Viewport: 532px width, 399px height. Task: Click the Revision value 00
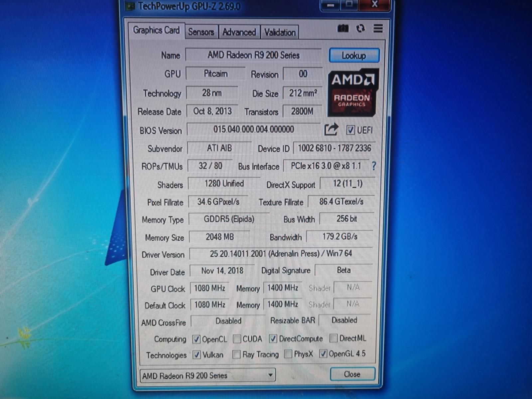point(303,74)
